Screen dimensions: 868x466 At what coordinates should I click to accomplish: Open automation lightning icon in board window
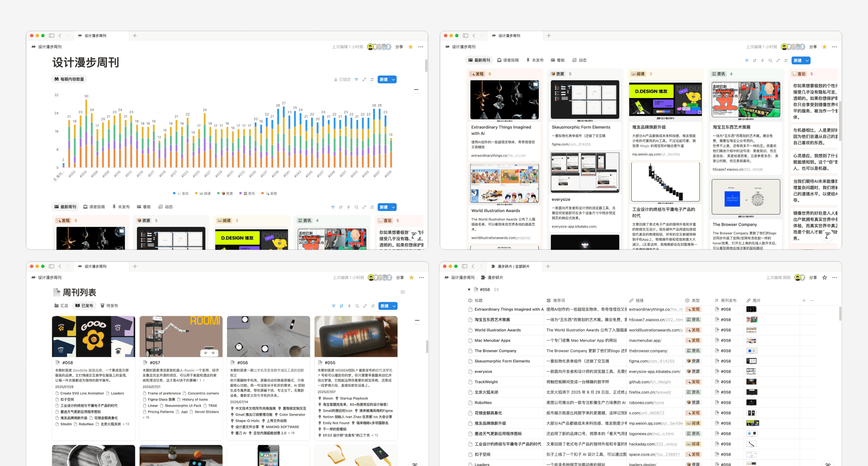tap(762, 61)
